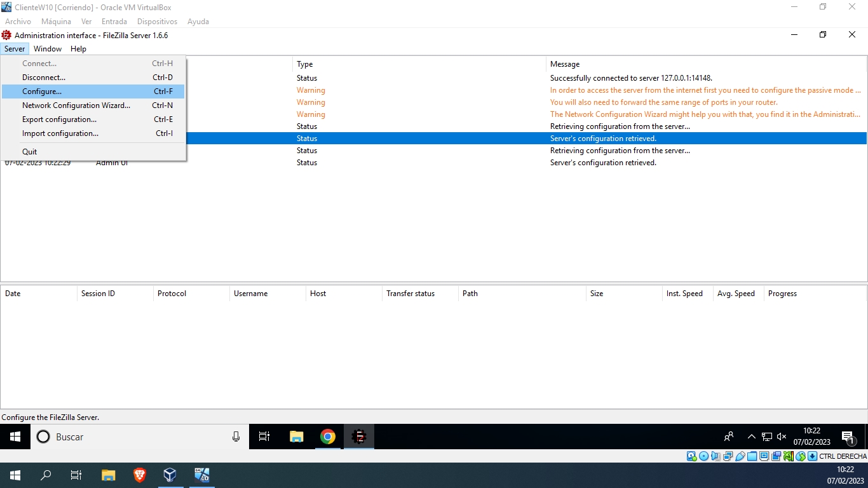868x488 pixels.
Task: Click VirtualBox USB devices indicator
Action: [x=740, y=456]
